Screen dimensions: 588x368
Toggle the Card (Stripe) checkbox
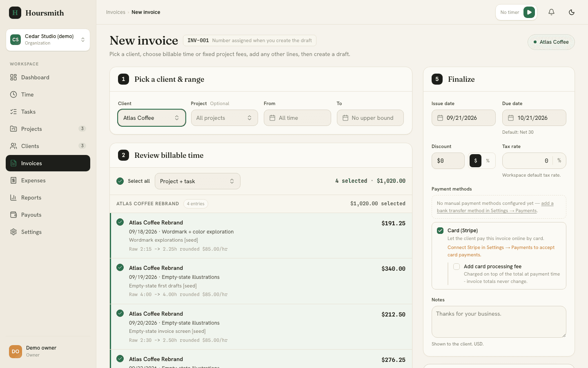(x=440, y=231)
